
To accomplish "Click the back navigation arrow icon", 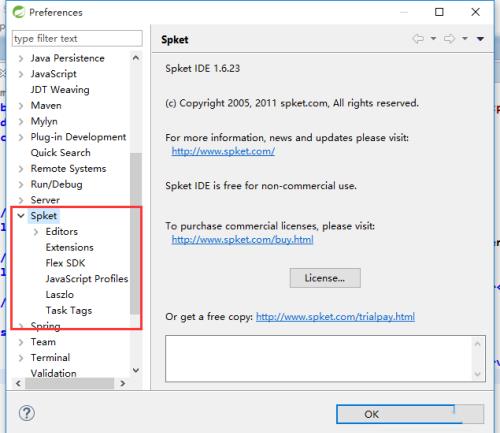I will pyautogui.click(x=418, y=39).
